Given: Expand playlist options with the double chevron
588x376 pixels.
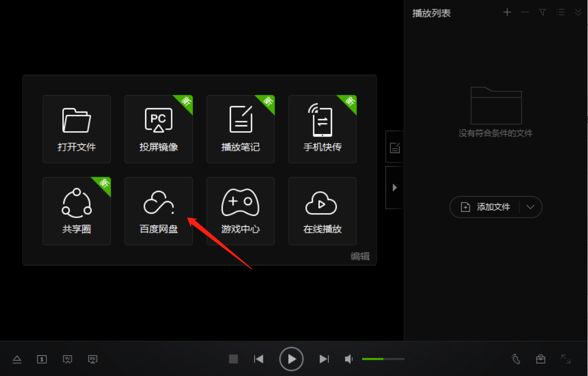Looking at the screenshot, I should pyautogui.click(x=578, y=13).
